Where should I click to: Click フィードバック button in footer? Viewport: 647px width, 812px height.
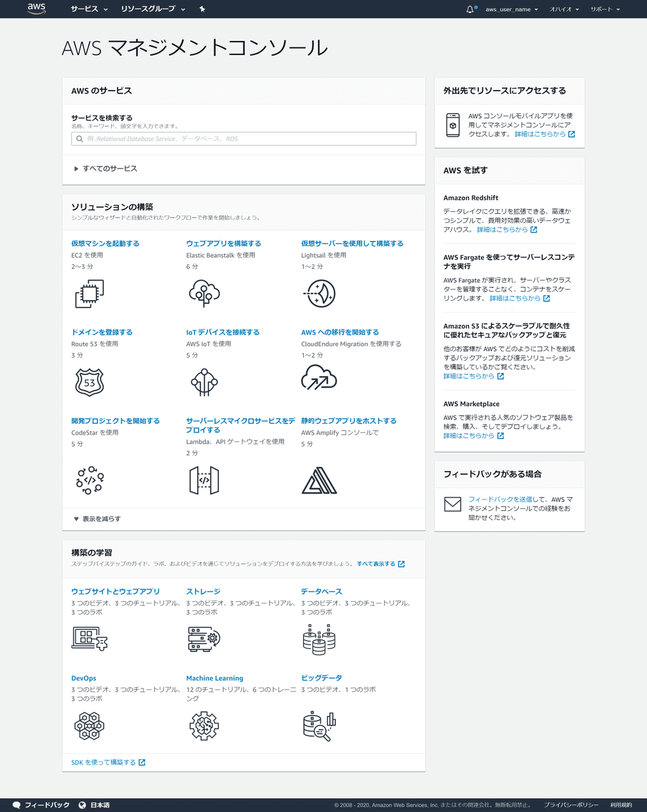click(x=41, y=805)
